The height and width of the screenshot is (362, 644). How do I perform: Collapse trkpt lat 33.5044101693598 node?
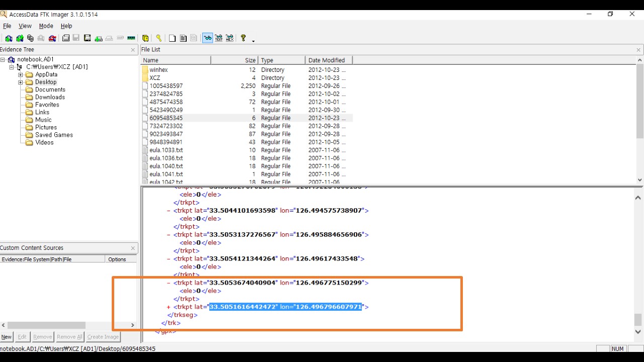(169, 211)
